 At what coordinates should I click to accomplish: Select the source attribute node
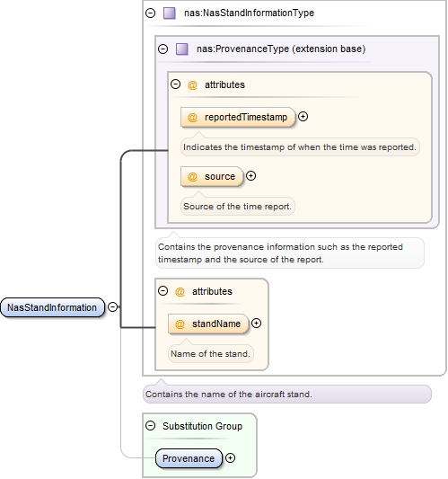click(x=212, y=176)
